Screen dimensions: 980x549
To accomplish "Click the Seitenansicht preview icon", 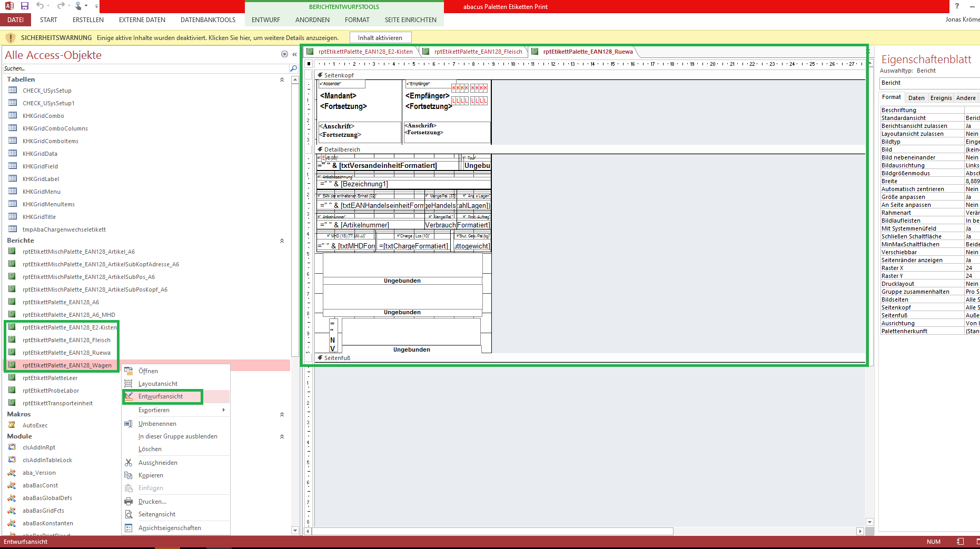I will (128, 514).
